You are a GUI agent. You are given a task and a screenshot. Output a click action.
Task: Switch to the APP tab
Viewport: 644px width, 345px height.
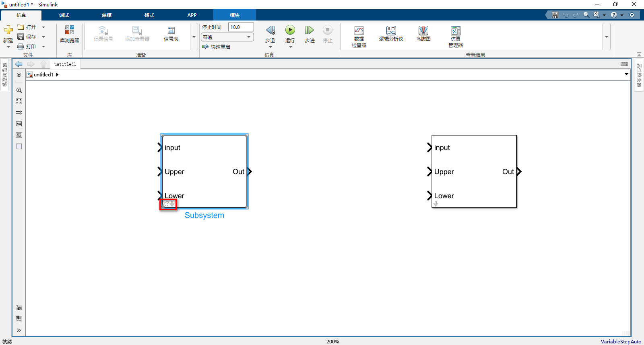click(x=192, y=15)
